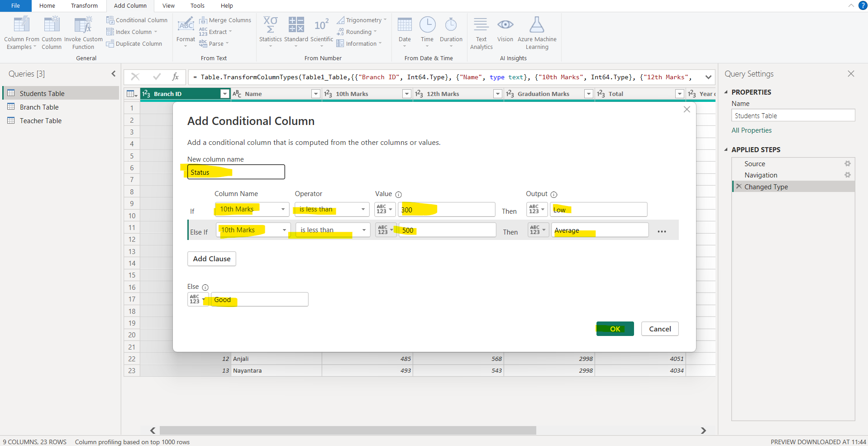Open the View ribbon tab
Image resolution: width=868 pixels, height=446 pixels.
[168, 6]
